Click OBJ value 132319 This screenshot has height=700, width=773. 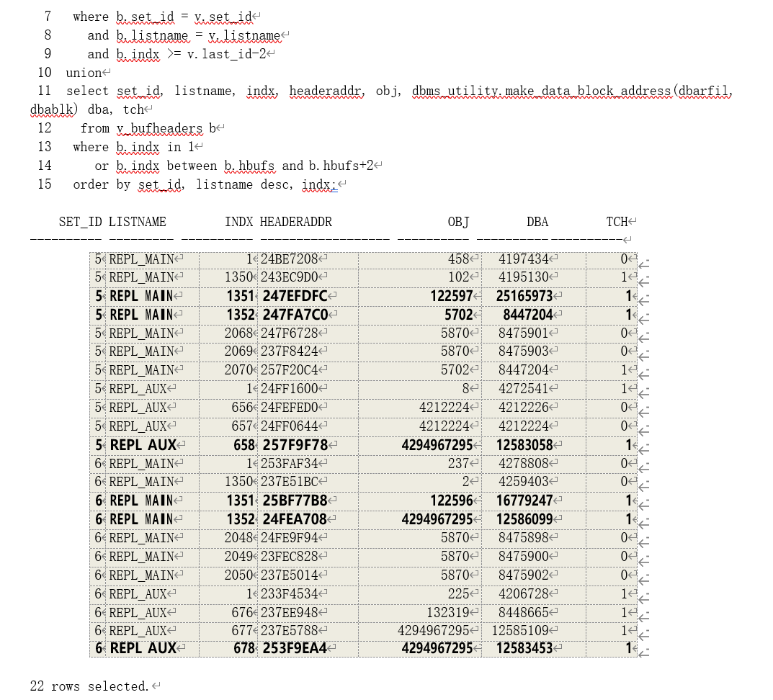(447, 613)
